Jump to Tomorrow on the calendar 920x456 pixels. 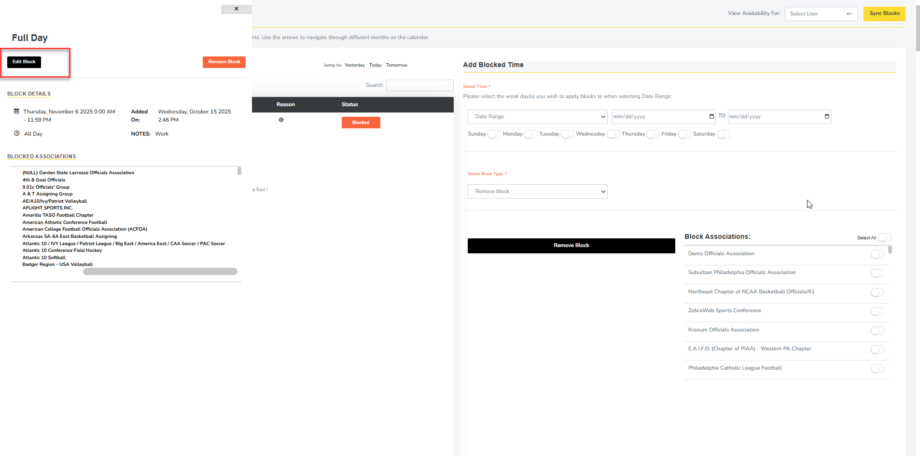[x=397, y=65]
